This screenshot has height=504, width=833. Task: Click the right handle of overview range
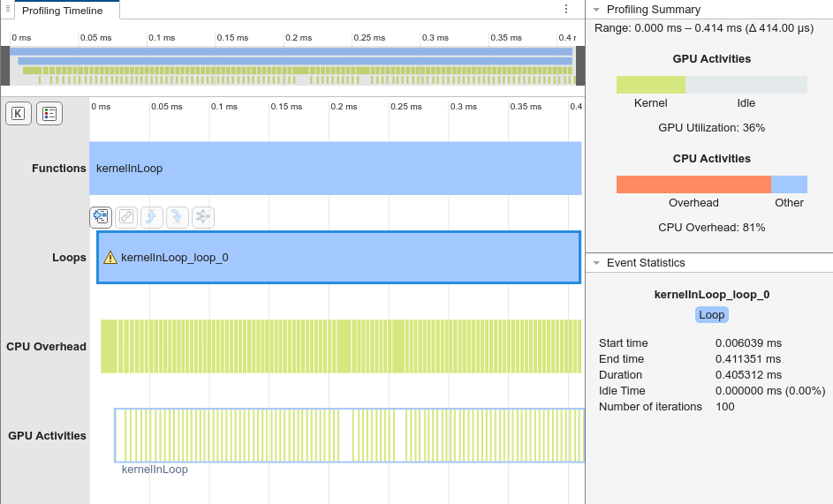click(579, 65)
